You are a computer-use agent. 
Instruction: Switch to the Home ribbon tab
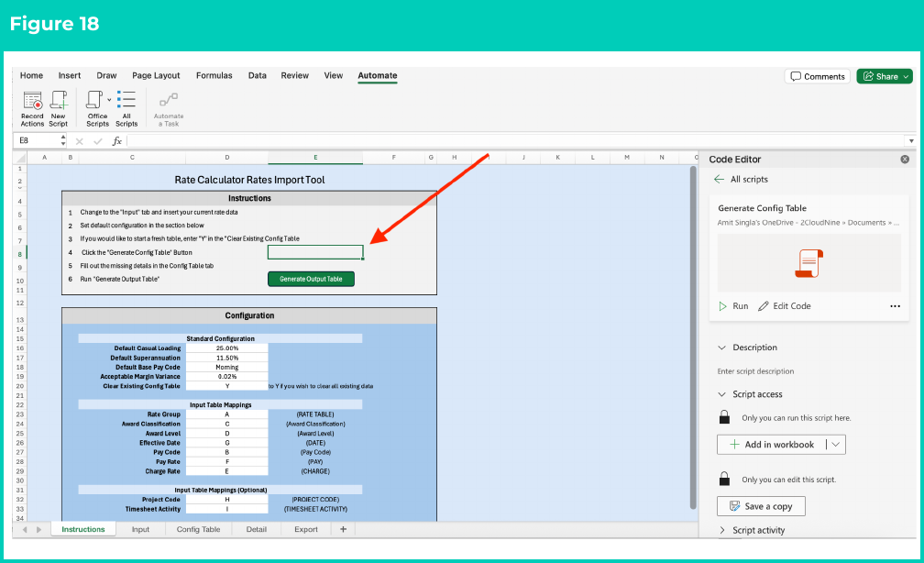click(x=31, y=75)
